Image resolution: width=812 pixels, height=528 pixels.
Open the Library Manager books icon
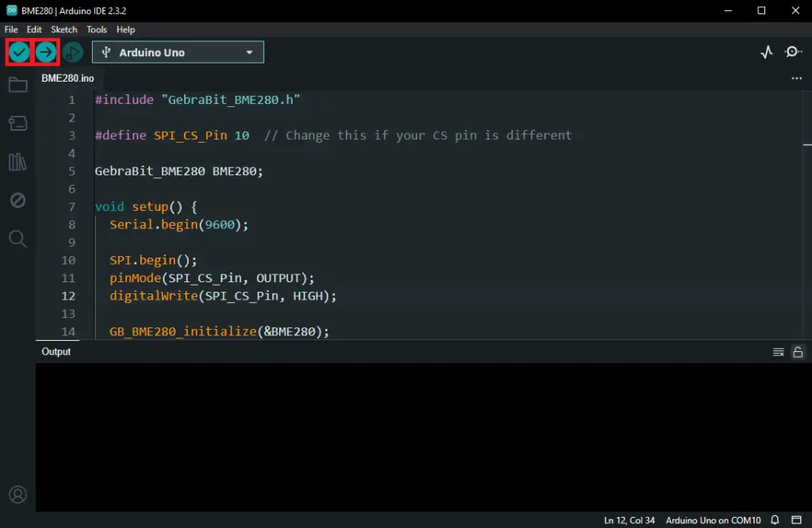pos(17,162)
